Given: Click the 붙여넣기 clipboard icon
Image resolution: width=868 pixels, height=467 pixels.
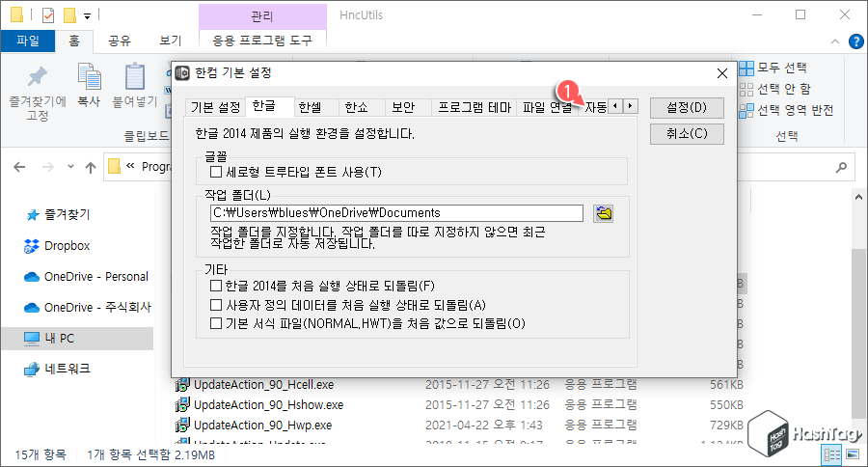Looking at the screenshot, I should [x=134, y=76].
